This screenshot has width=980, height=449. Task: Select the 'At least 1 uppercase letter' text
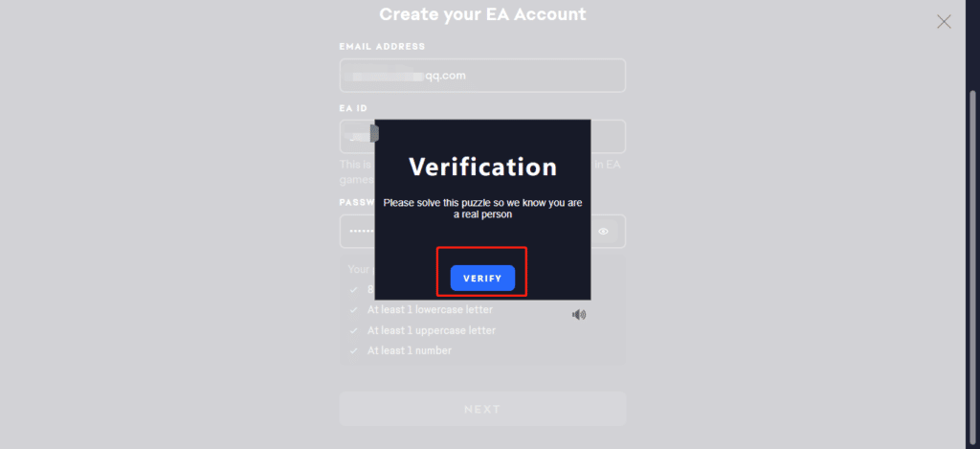(432, 330)
